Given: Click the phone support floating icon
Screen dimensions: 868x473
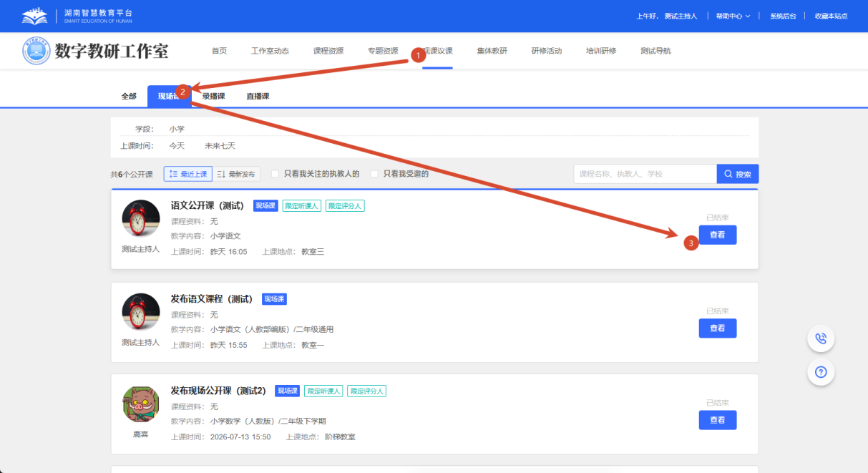Looking at the screenshot, I should tap(821, 338).
